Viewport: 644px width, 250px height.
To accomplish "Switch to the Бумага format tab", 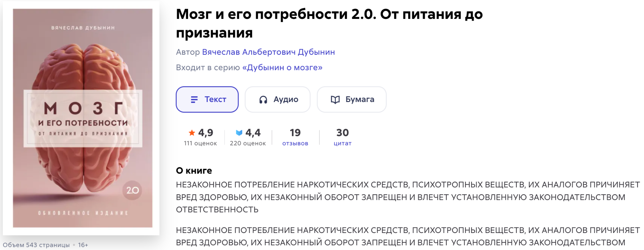I will pos(352,99).
